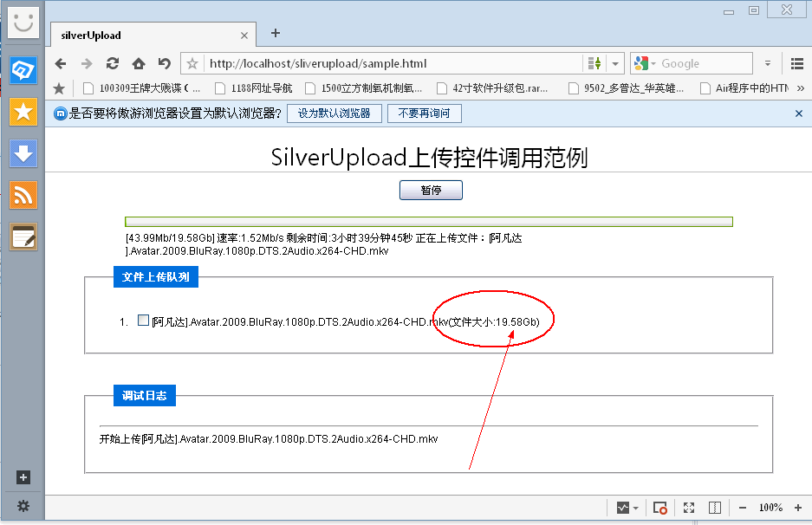
Task: Select the silverUpload tab
Action: (153, 36)
